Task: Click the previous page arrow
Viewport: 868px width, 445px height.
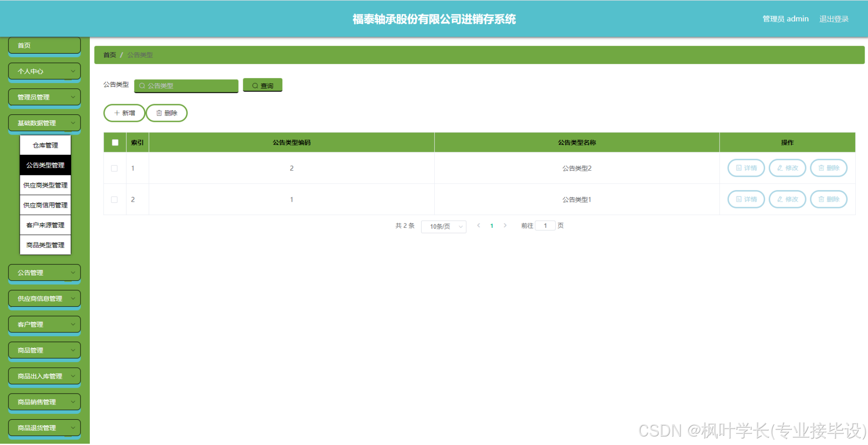Action: coord(478,226)
